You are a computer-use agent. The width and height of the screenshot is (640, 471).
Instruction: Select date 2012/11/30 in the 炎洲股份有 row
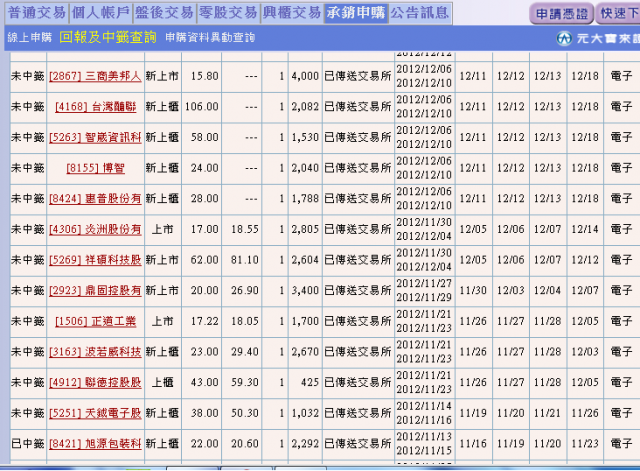click(424, 222)
